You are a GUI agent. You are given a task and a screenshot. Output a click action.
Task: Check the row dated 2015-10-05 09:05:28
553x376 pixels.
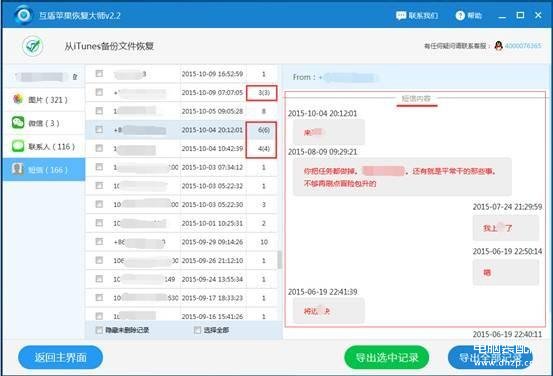coord(99,111)
